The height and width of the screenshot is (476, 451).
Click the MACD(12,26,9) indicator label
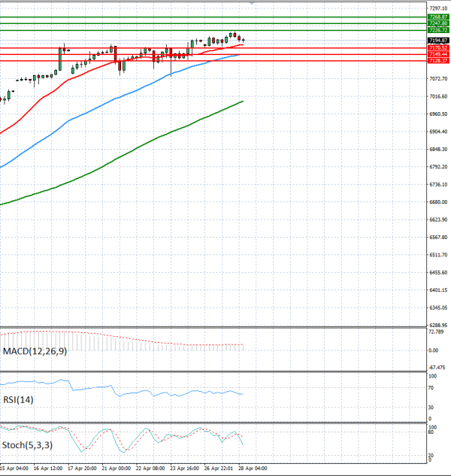35,350
